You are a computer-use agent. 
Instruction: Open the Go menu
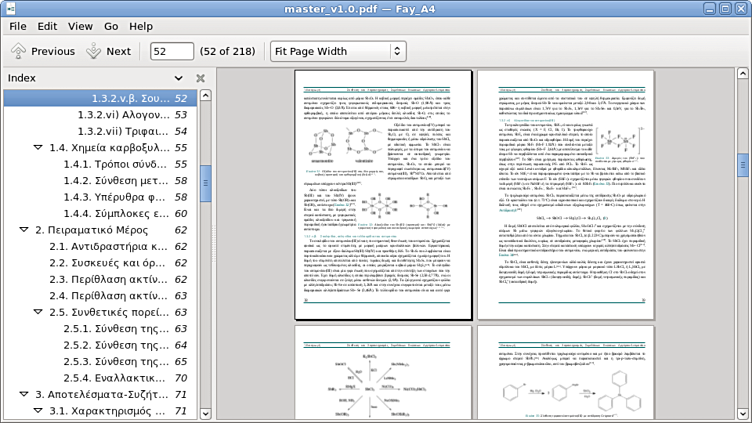[111, 26]
